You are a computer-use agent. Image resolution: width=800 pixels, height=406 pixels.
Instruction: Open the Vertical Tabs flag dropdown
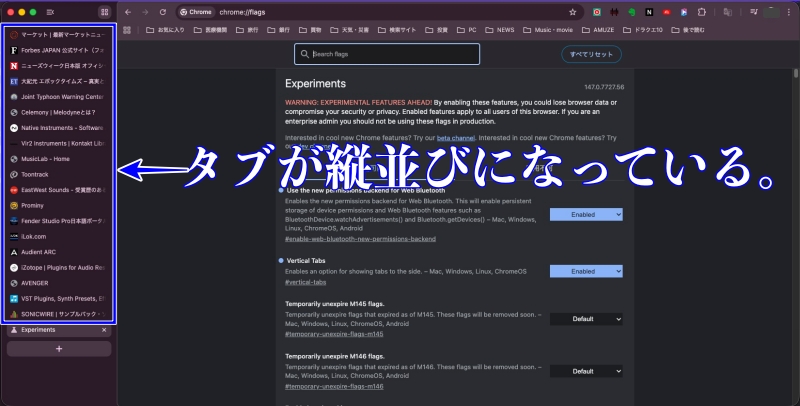coord(586,271)
